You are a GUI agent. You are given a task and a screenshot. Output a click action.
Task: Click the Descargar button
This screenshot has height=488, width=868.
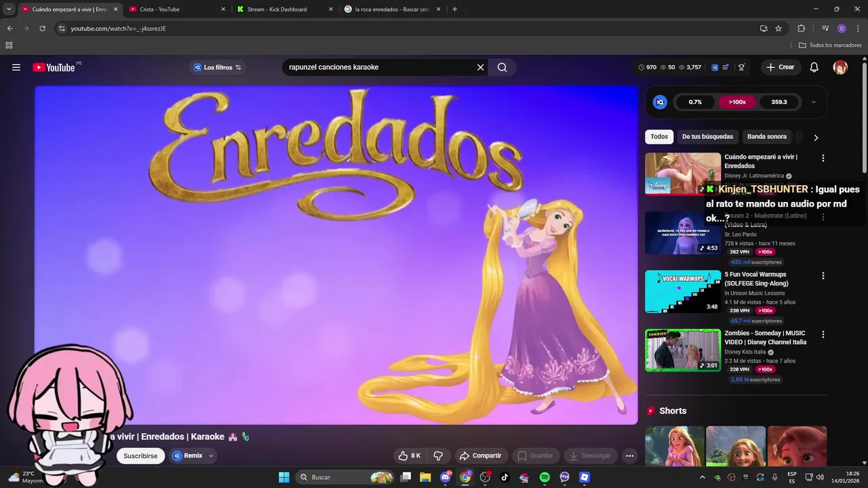pyautogui.click(x=590, y=455)
